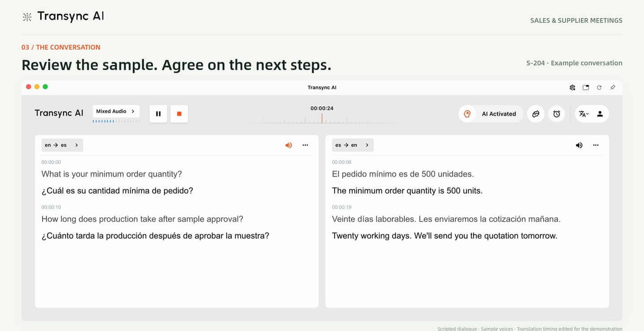Click "The minimum order quantity is 500 units."

(407, 191)
